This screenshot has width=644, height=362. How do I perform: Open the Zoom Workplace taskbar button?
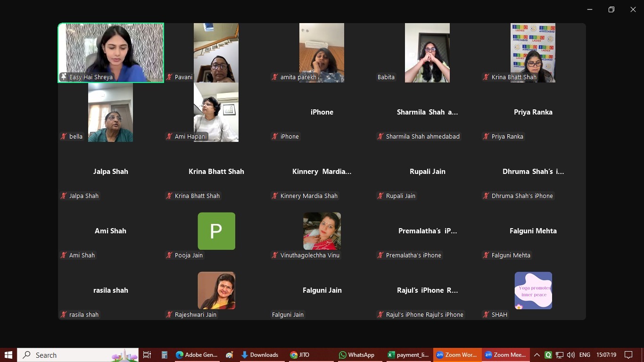pyautogui.click(x=456, y=355)
